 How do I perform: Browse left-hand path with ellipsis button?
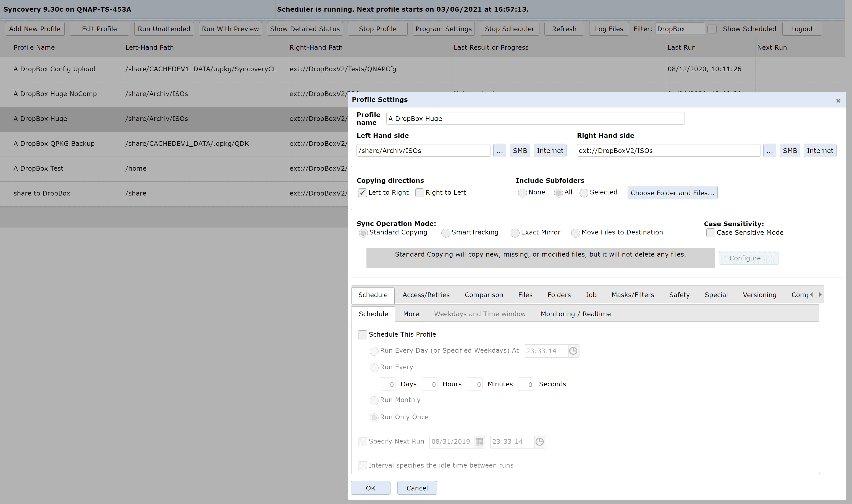[x=499, y=151]
